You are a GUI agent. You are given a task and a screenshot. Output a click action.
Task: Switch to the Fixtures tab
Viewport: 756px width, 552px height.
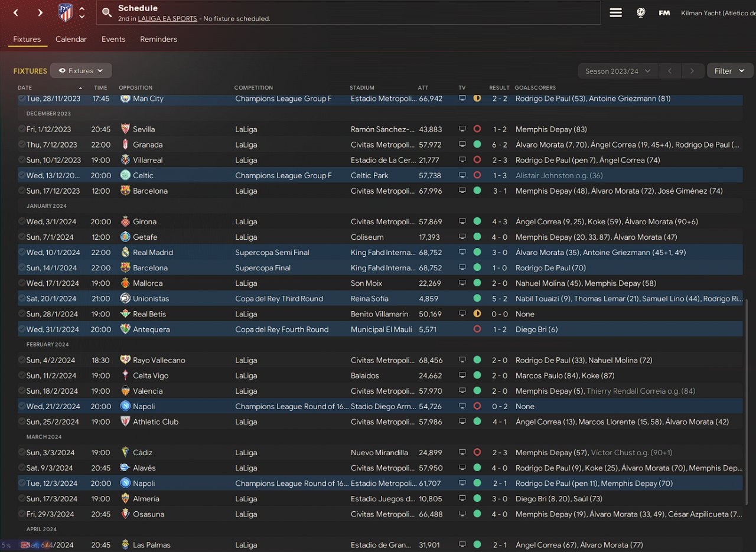27,39
